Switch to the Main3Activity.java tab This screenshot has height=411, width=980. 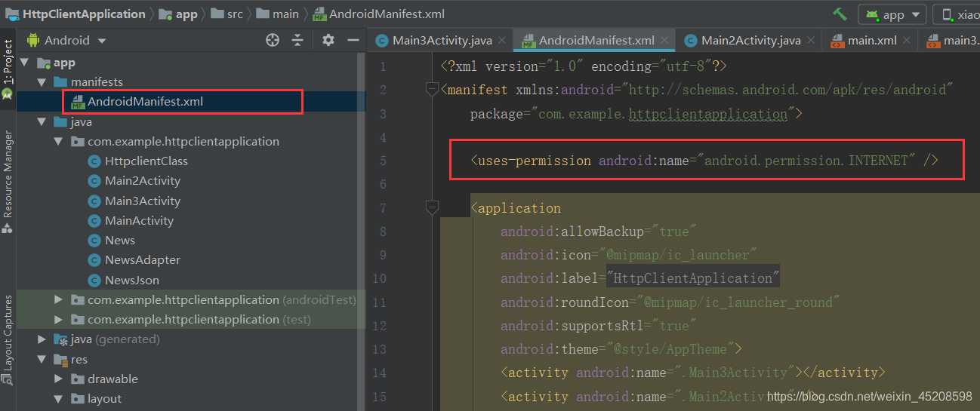[442, 41]
